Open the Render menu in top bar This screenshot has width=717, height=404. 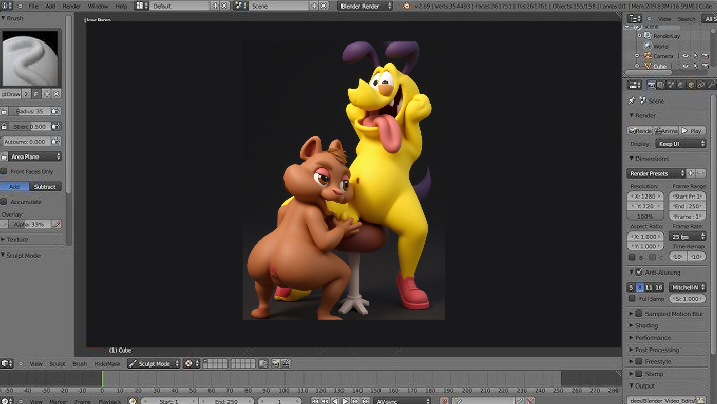[72, 6]
